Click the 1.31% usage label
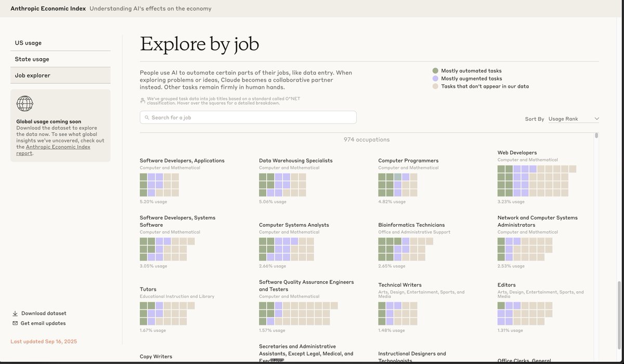 511,331
